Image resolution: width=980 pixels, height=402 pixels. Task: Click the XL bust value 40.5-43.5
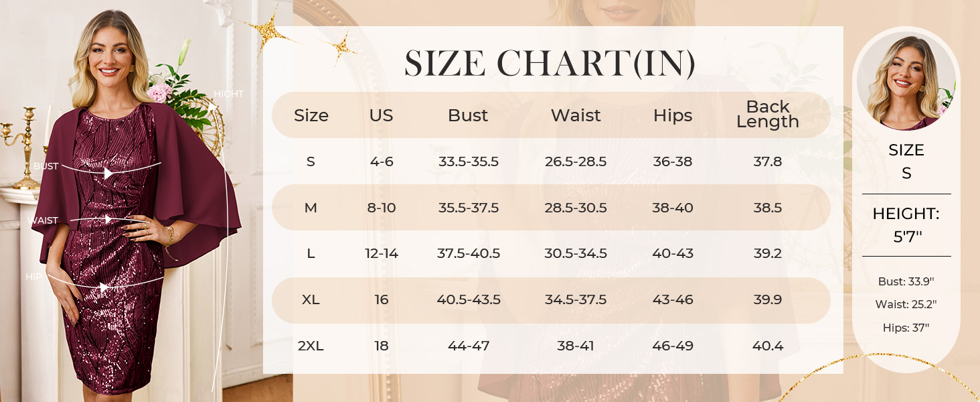pos(469,299)
